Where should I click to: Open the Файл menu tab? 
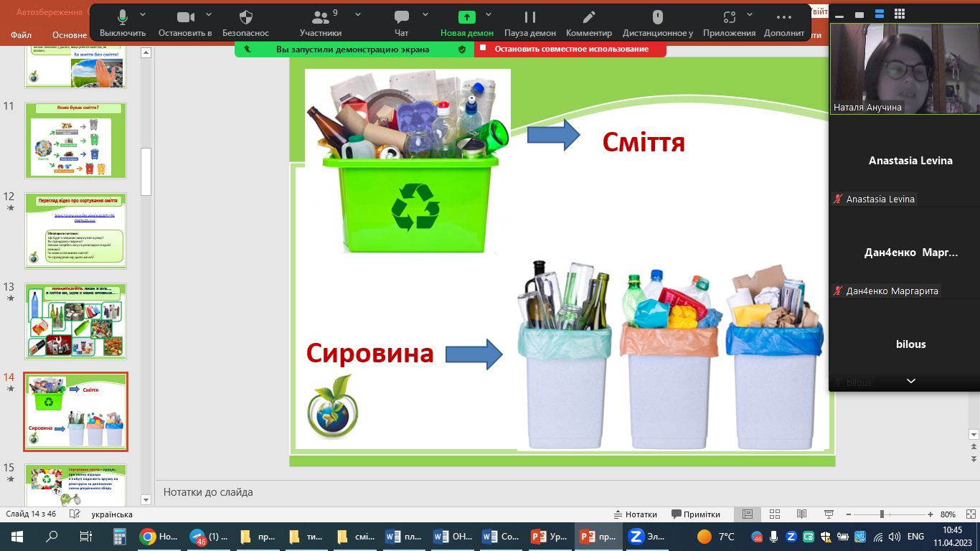(22, 34)
